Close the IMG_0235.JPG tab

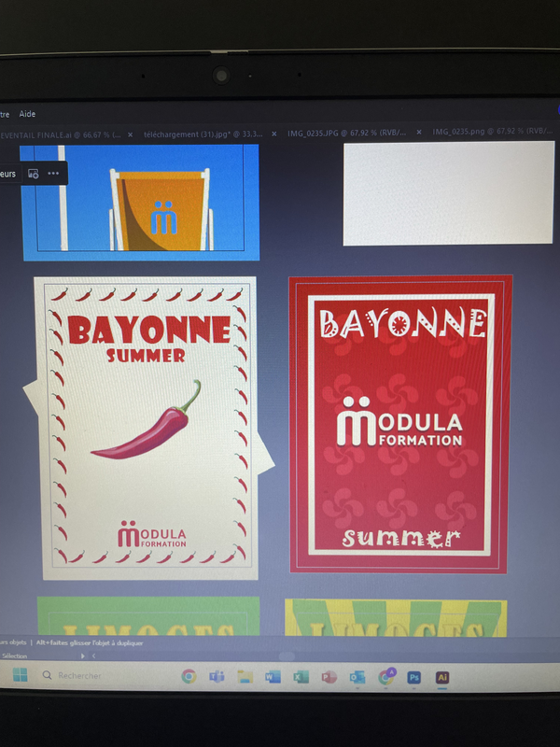pos(418,134)
